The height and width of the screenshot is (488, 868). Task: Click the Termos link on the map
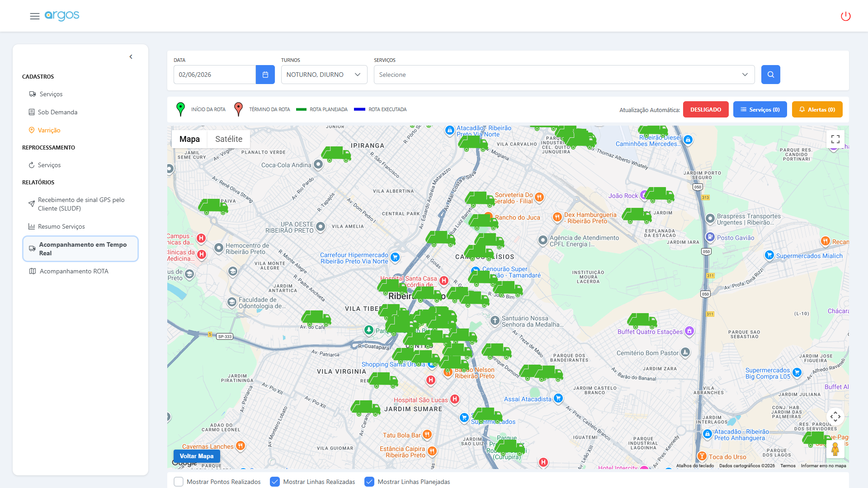click(x=788, y=466)
